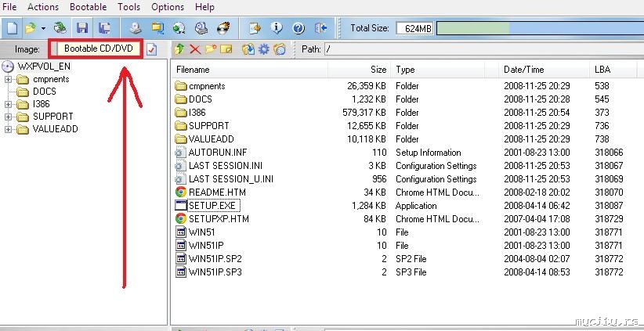The height and width of the screenshot is (331, 644).
Task: Click the Burn CD/DVD Image flaming disc icon
Action: pos(223,28)
